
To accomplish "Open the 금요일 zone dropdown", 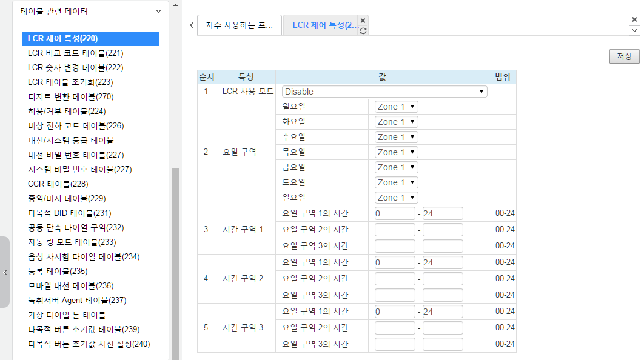I will click(x=397, y=167).
